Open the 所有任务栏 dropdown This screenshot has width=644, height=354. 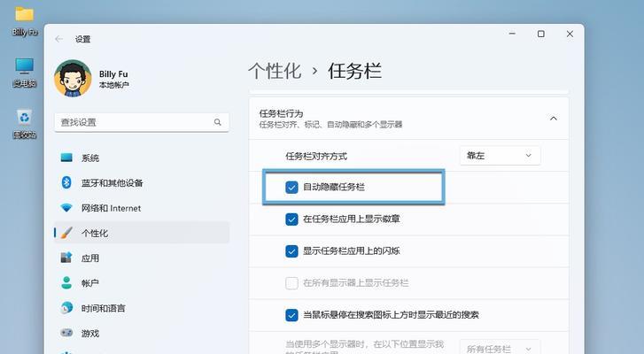pos(500,349)
